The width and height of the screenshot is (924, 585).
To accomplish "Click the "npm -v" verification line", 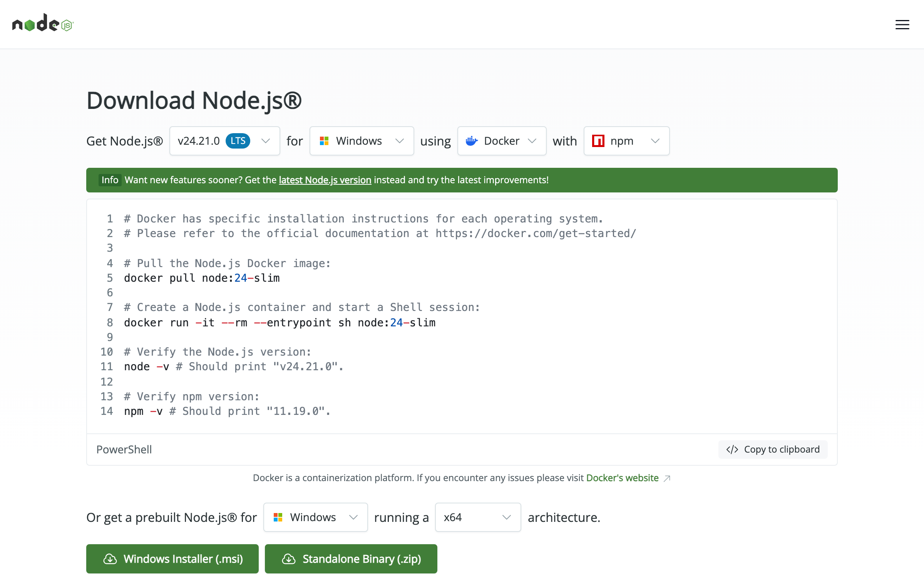I will click(x=227, y=411).
